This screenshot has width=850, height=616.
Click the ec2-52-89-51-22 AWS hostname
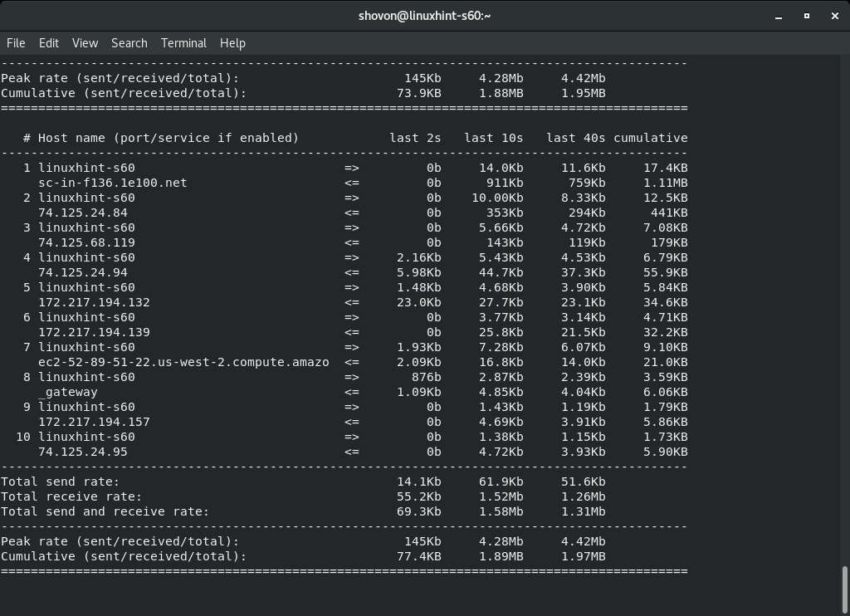[183, 362]
